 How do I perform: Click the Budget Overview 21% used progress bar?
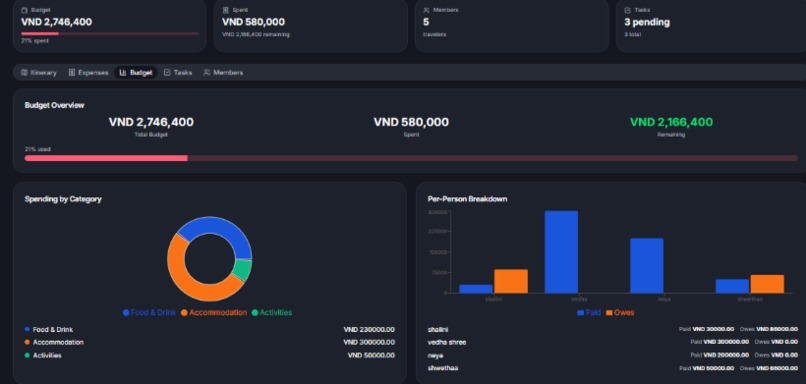[x=411, y=158]
